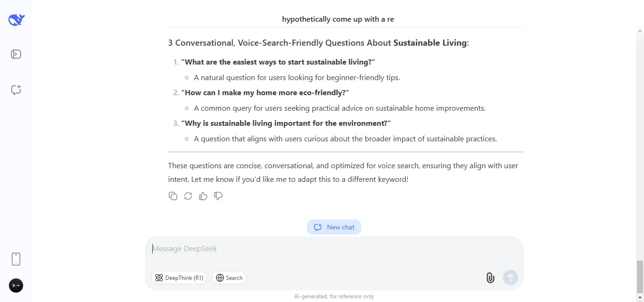Open the user profile avatar
The height and width of the screenshot is (302, 644).
[x=16, y=286]
